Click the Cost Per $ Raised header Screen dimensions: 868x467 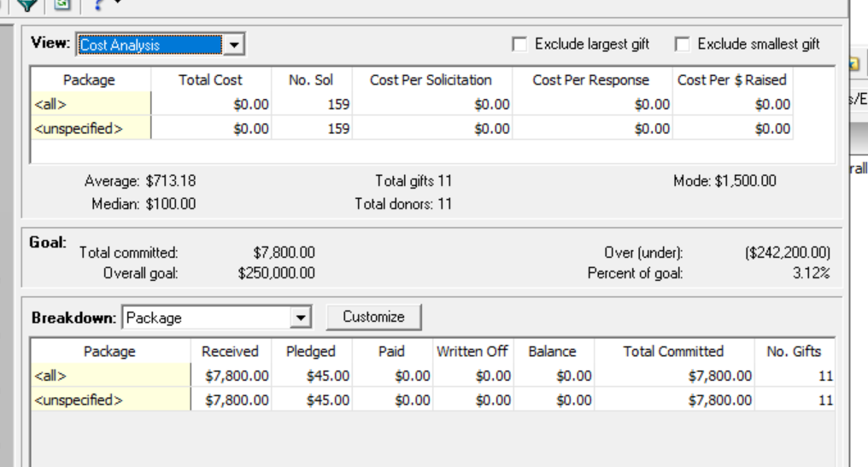pyautogui.click(x=732, y=79)
